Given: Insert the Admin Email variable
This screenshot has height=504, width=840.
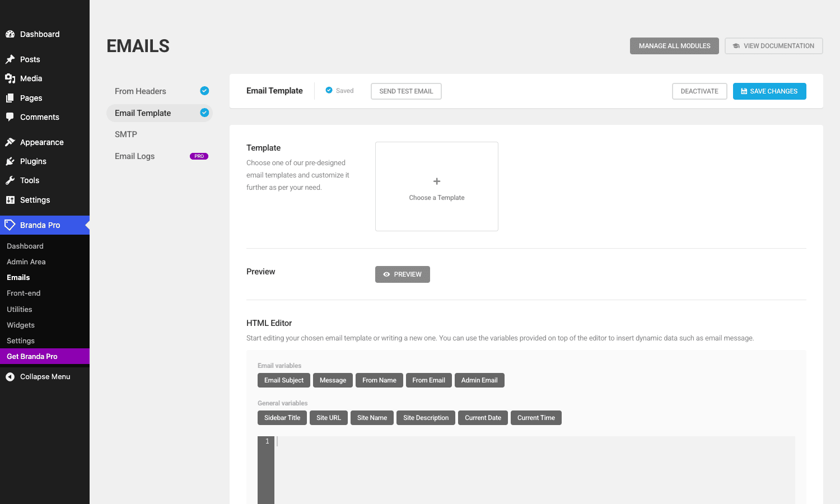Looking at the screenshot, I should [x=479, y=380].
